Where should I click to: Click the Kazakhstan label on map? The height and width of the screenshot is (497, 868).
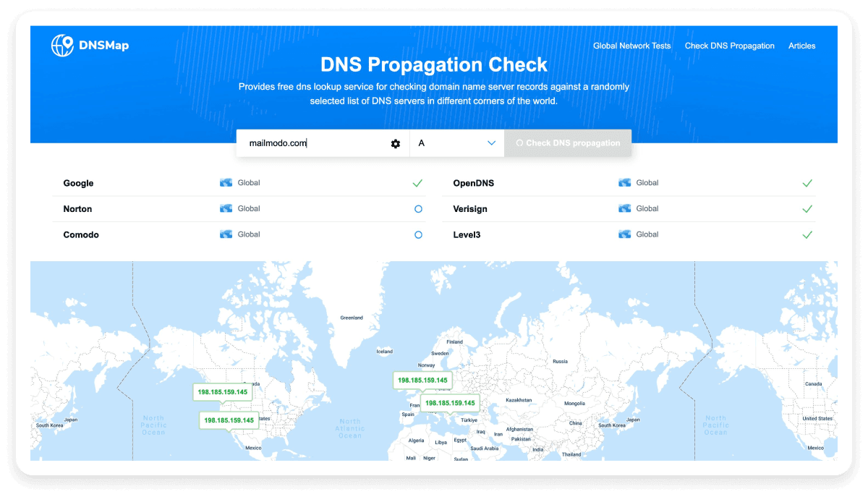point(519,400)
